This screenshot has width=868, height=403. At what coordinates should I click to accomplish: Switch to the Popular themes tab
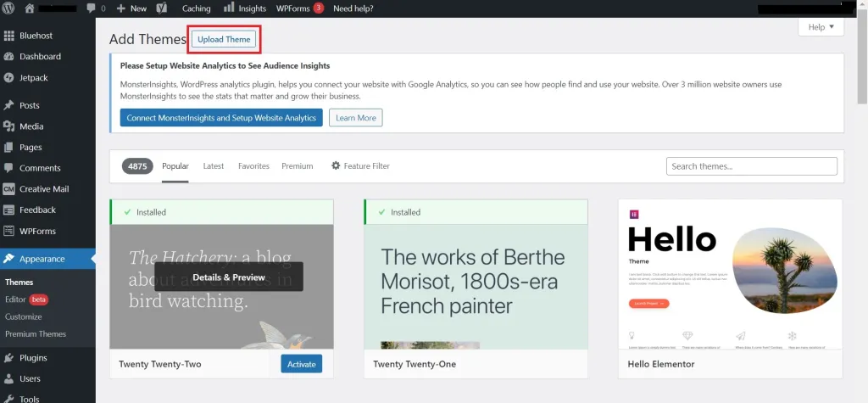[x=175, y=165]
